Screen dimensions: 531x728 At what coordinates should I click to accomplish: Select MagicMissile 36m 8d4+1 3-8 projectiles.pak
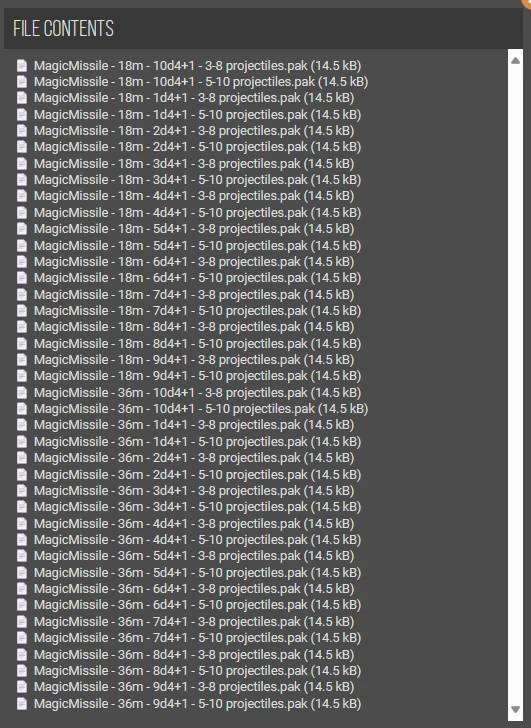point(194,654)
